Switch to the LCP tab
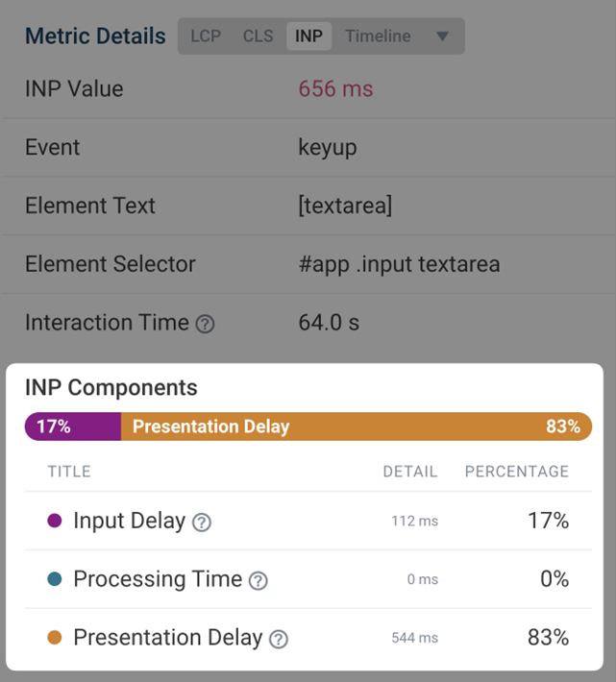Image resolution: width=616 pixels, height=682 pixels. 206,37
